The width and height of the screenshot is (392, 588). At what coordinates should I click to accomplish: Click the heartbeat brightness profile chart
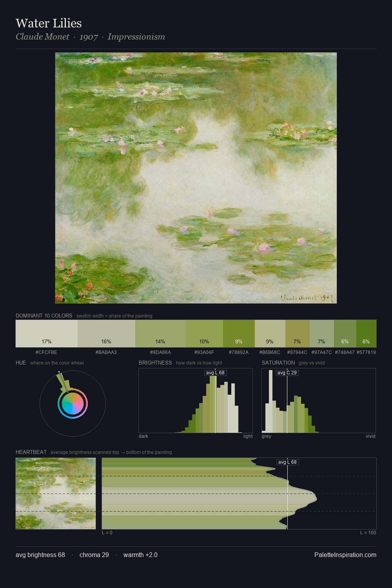point(239,494)
